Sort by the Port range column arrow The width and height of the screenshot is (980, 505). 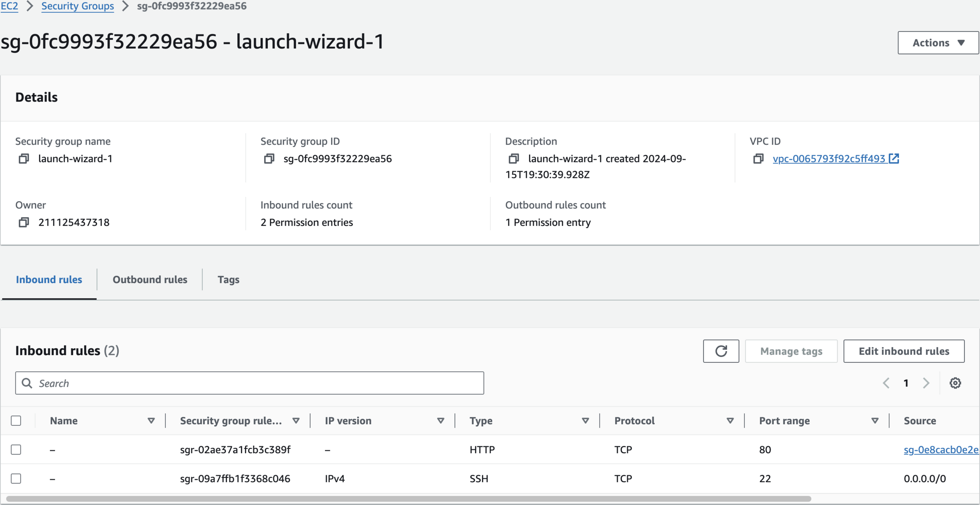[x=875, y=421]
